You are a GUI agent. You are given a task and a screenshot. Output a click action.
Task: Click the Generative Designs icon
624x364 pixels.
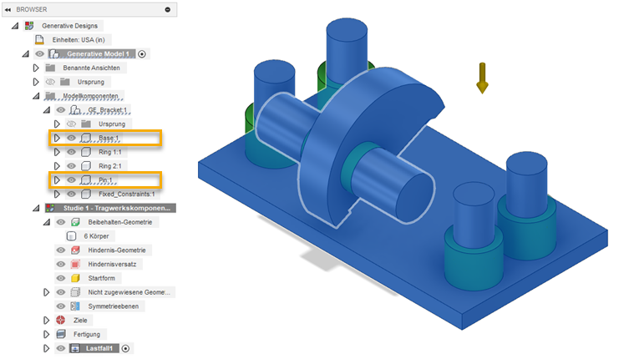[29, 26]
